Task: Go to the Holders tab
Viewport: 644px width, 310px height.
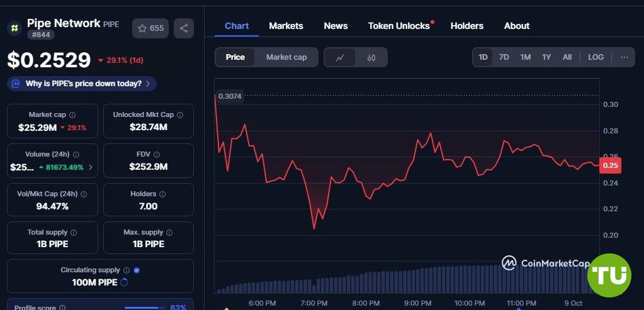Action: point(466,26)
